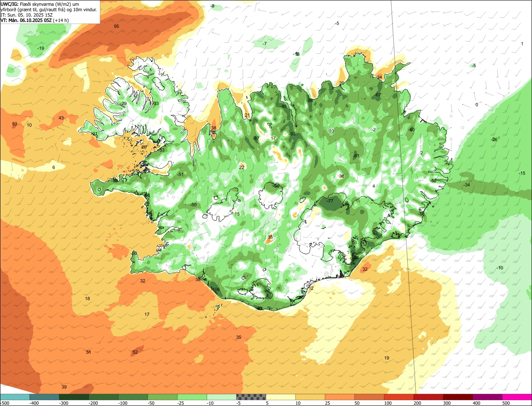The width and height of the screenshot is (532, 406).
Task: Select the legend swatch between 100 and 200
Action: click(x=399, y=397)
